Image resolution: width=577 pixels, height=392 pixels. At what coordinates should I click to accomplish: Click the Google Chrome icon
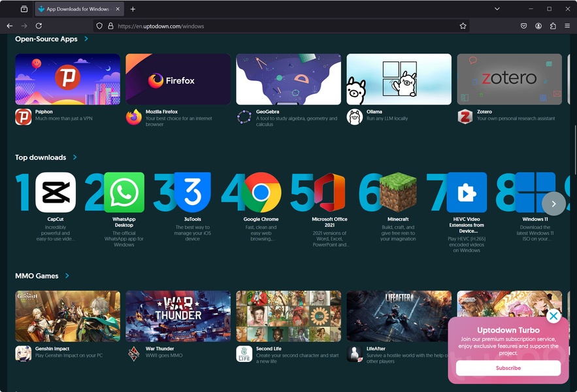(261, 193)
